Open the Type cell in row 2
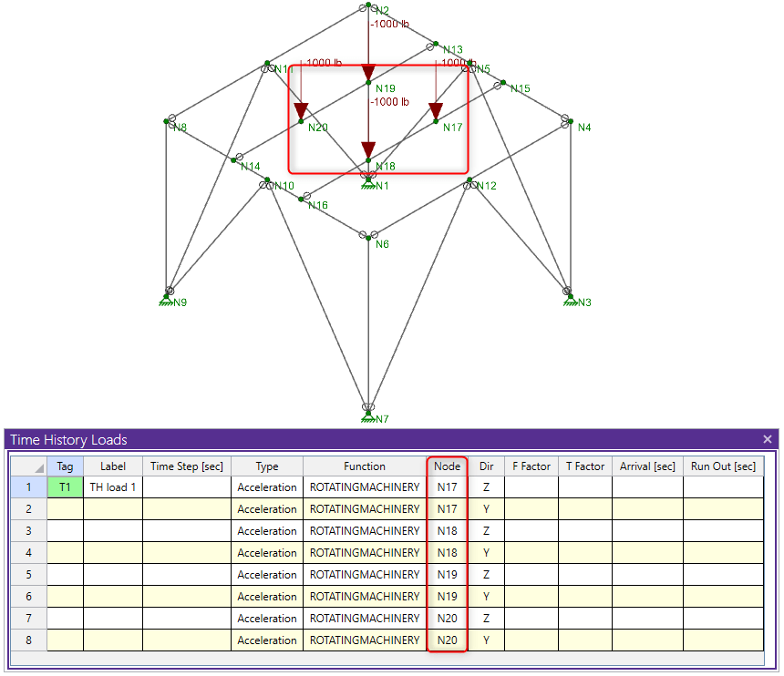Screen dimensions: 784x676 tap(267, 509)
